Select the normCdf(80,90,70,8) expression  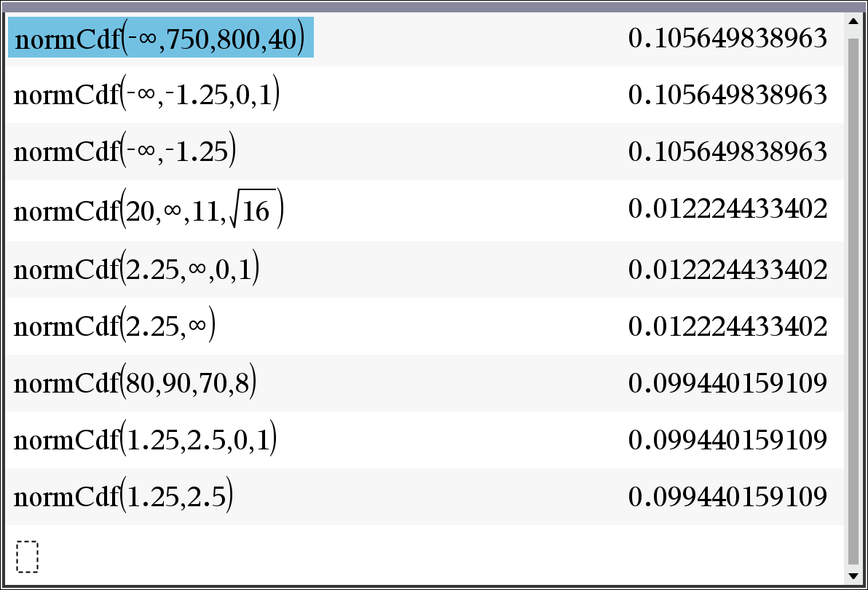tap(135, 384)
